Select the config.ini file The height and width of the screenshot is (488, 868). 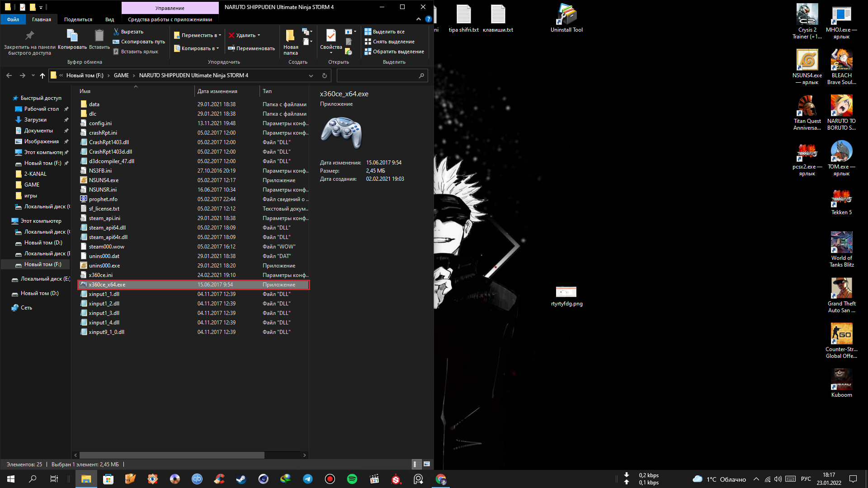coord(193,123)
